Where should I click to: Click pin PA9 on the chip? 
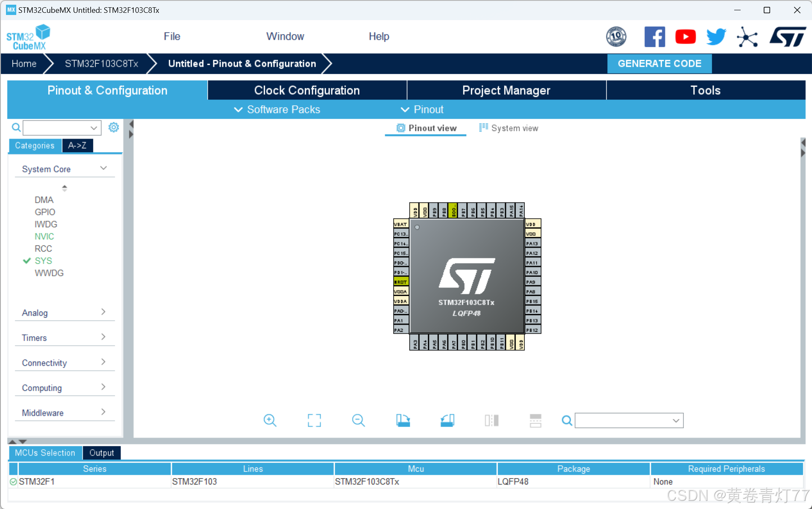coord(533,282)
